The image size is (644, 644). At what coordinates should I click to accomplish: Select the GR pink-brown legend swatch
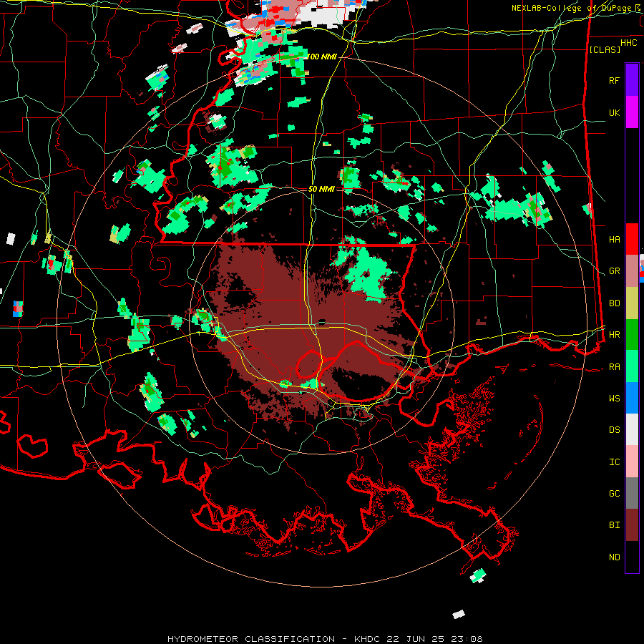[x=632, y=271]
